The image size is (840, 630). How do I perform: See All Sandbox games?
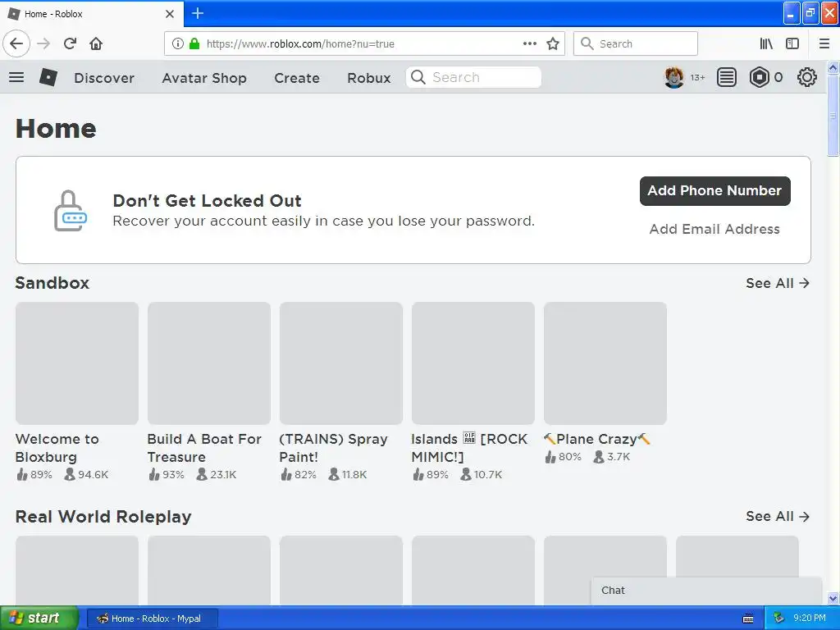[778, 283]
